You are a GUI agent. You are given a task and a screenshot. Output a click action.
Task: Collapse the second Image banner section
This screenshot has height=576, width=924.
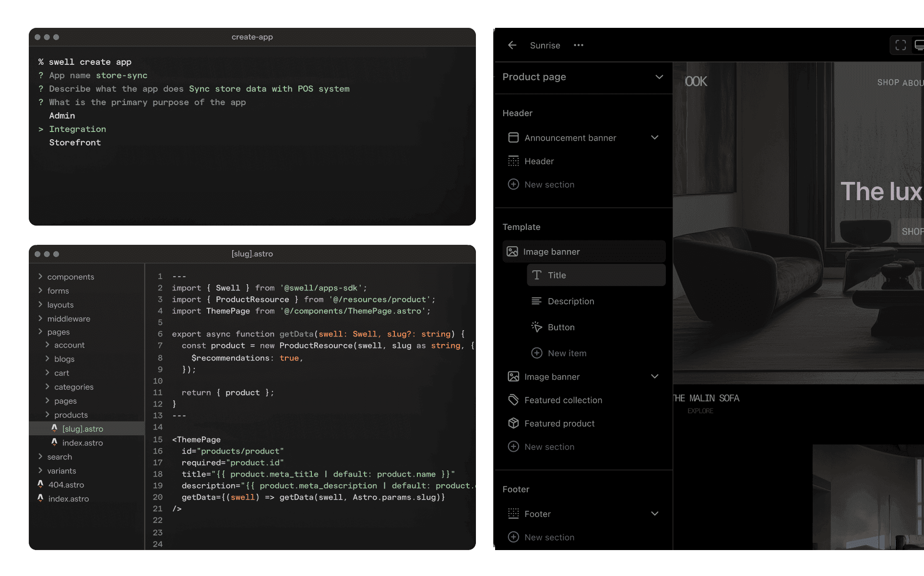[x=655, y=376]
